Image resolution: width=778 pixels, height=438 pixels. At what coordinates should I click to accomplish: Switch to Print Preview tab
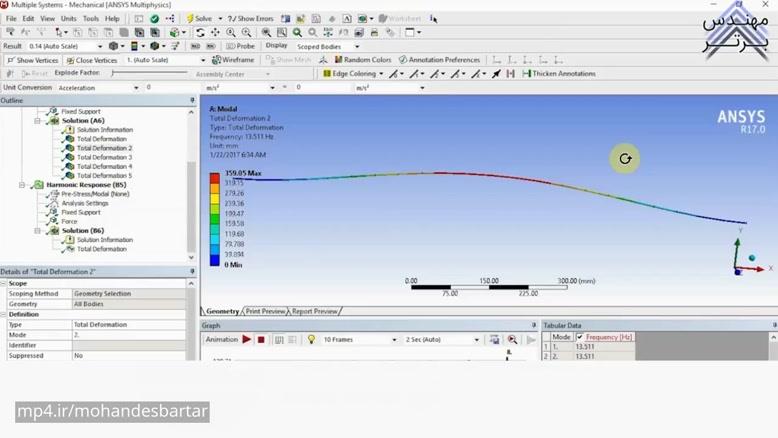tap(265, 311)
